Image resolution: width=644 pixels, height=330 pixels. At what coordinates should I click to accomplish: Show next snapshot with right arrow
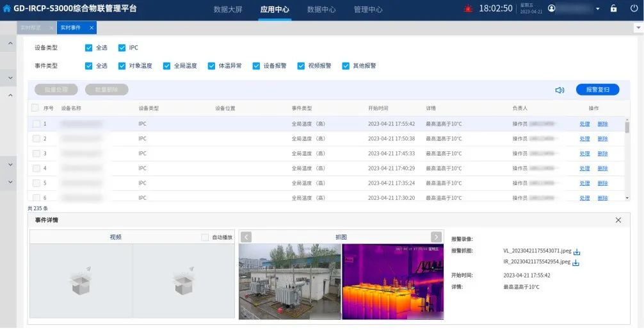tap(436, 237)
